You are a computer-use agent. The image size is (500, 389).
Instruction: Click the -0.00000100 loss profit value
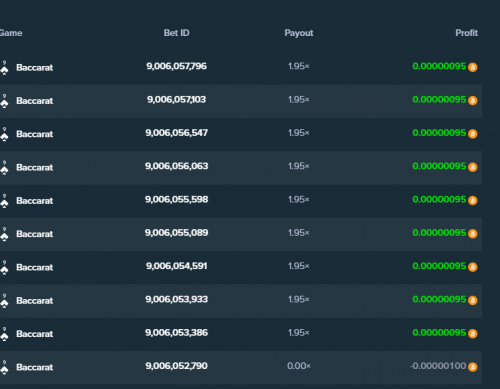(x=438, y=366)
